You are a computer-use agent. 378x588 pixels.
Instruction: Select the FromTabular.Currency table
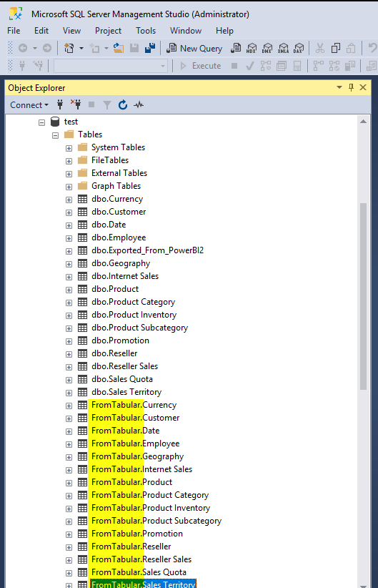134,405
